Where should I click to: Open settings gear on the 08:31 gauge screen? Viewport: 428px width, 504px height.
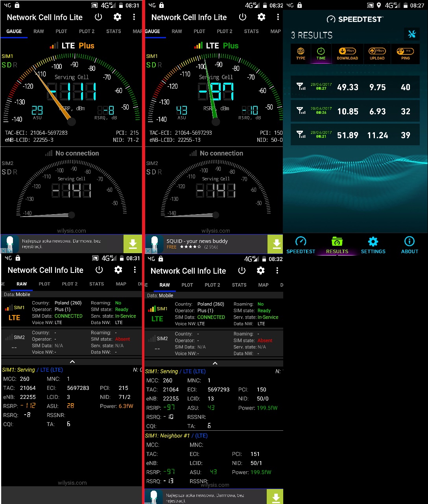coord(117,17)
